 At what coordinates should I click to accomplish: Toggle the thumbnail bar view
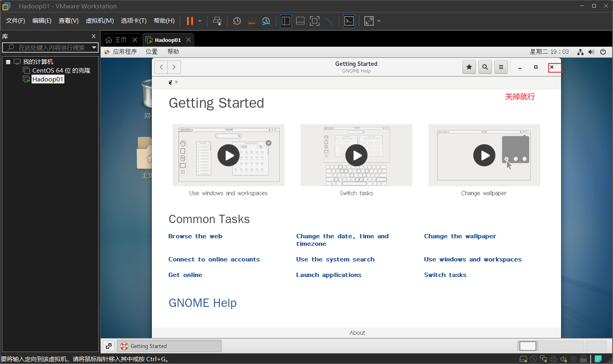click(300, 21)
